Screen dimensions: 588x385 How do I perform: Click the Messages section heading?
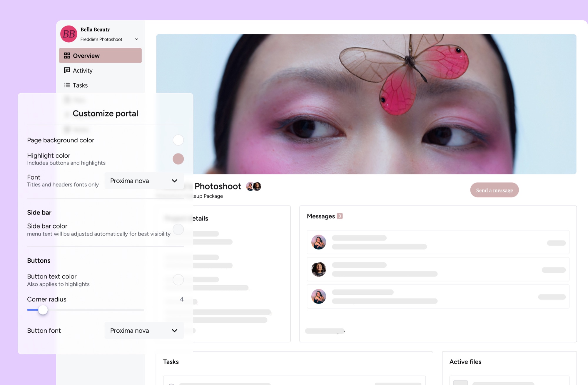(321, 216)
